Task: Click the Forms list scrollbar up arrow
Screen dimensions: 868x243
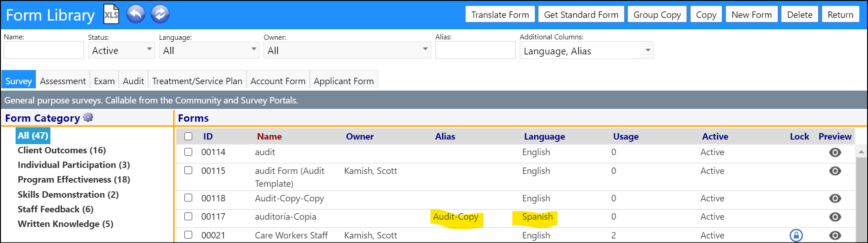Action: [861, 152]
